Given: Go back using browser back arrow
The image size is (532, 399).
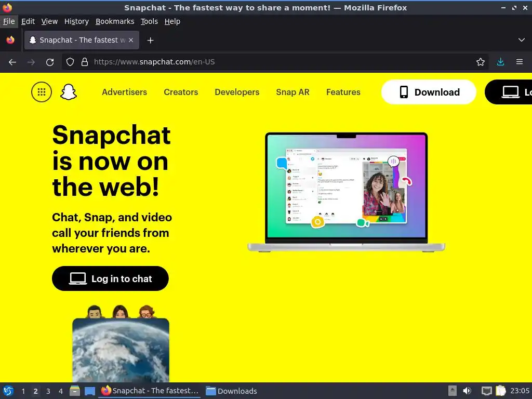Looking at the screenshot, I should coord(12,62).
